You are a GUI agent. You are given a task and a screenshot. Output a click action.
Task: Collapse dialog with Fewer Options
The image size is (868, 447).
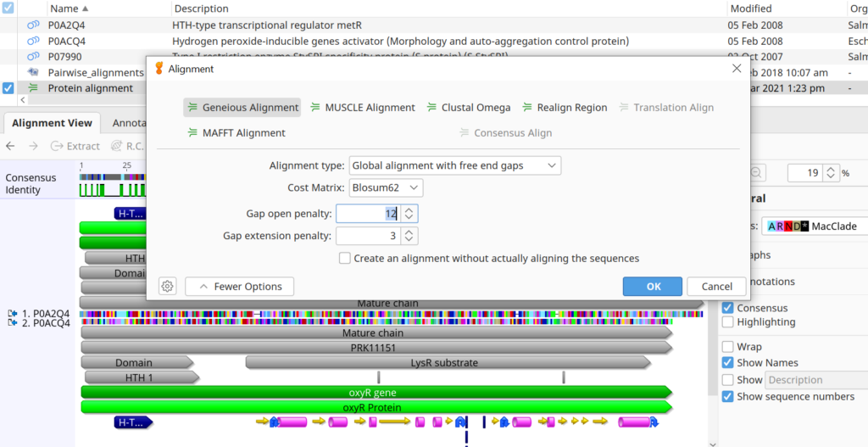239,287
